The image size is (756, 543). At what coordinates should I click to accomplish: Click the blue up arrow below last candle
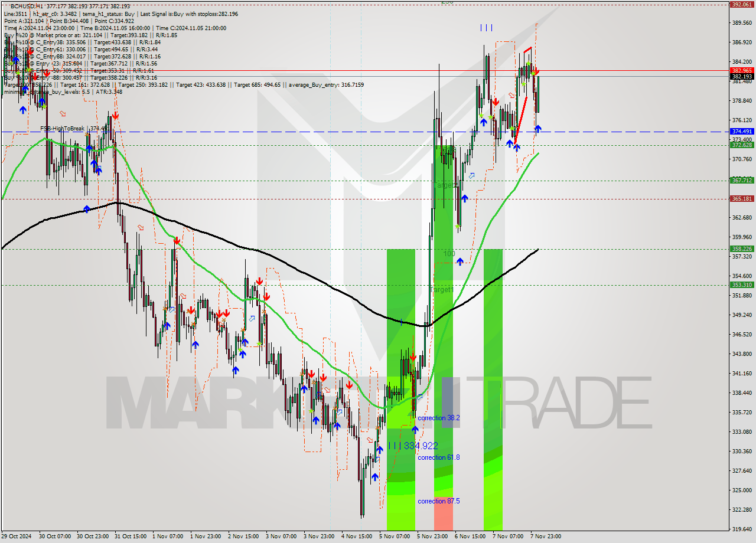pyautogui.click(x=538, y=128)
